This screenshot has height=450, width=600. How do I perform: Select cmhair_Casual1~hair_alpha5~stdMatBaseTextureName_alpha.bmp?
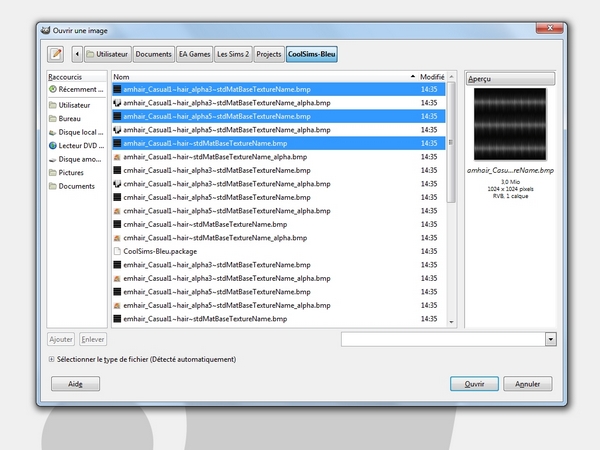point(279,211)
